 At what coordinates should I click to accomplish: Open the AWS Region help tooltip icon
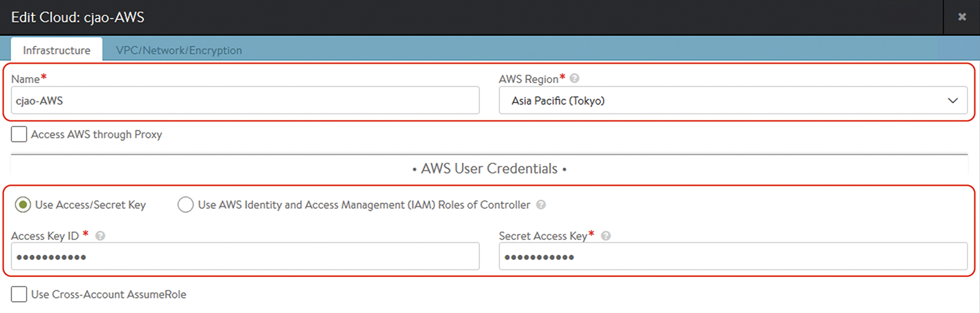coord(574,79)
